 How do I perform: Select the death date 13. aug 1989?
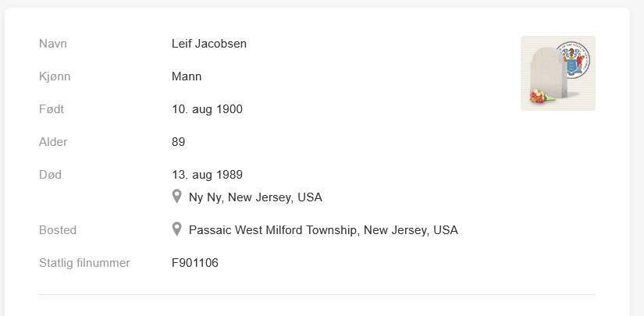207,175
